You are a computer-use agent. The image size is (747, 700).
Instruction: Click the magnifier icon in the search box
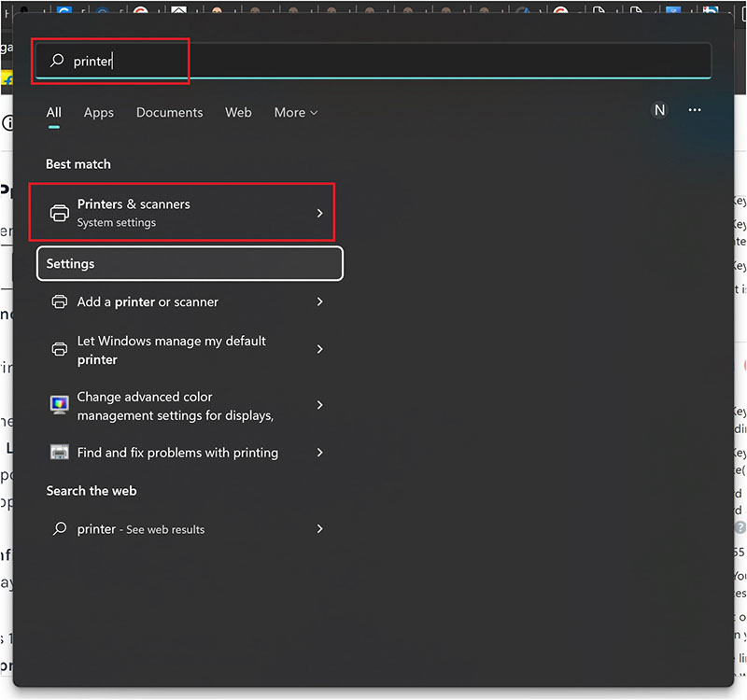58,60
